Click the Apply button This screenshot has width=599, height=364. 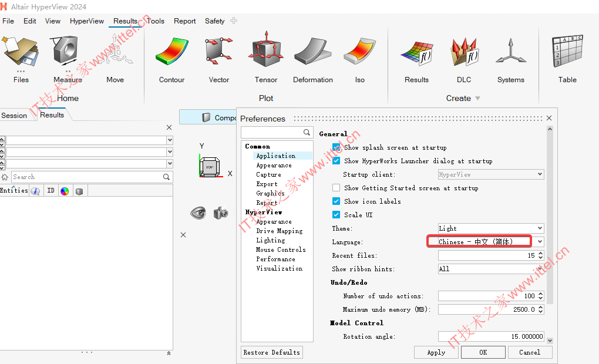click(436, 352)
